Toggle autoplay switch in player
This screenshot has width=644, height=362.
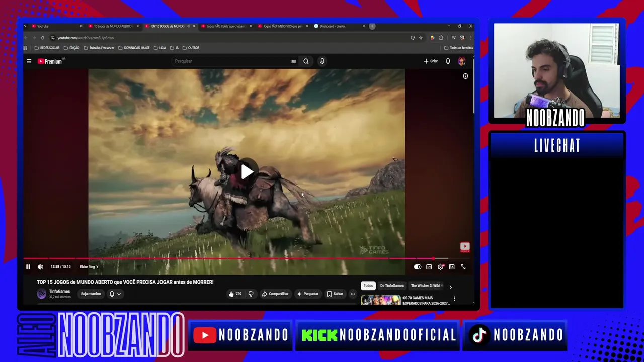418,267
